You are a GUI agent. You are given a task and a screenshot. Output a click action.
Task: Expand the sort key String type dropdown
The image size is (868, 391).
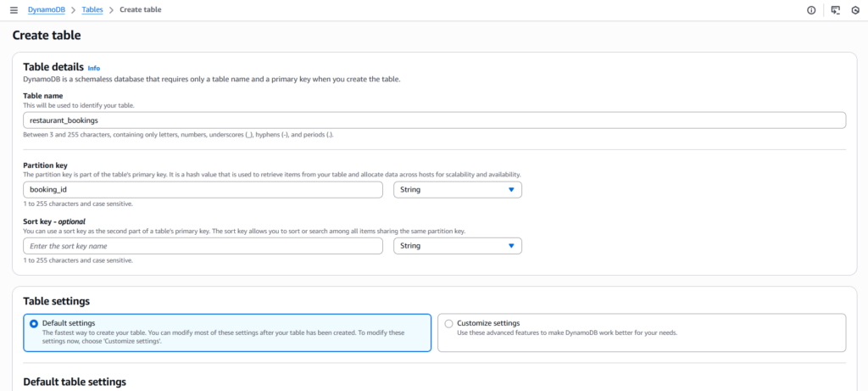457,246
